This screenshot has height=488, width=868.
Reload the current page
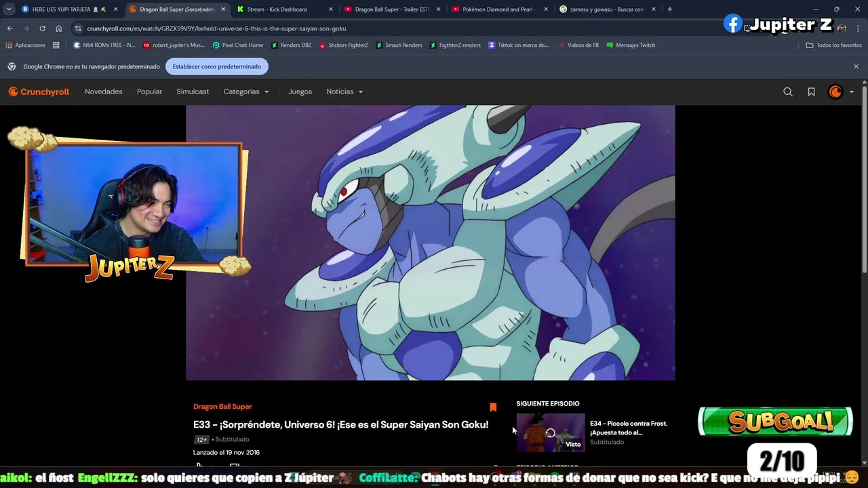click(42, 28)
